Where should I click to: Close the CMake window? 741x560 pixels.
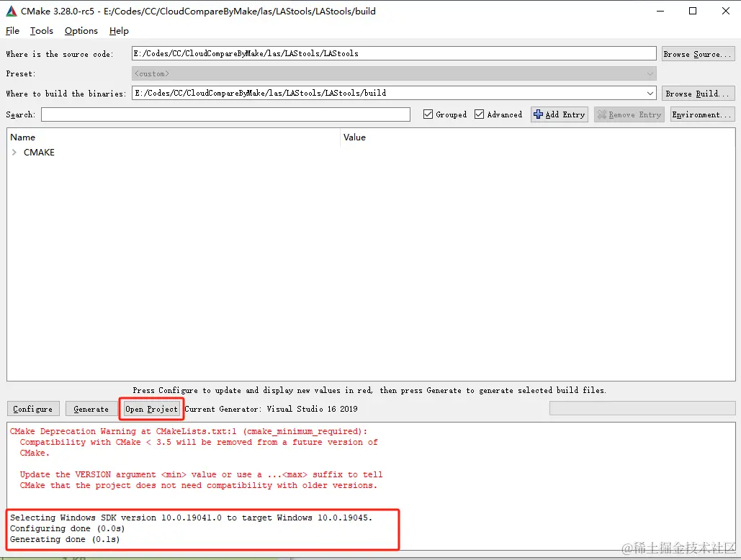click(x=726, y=11)
